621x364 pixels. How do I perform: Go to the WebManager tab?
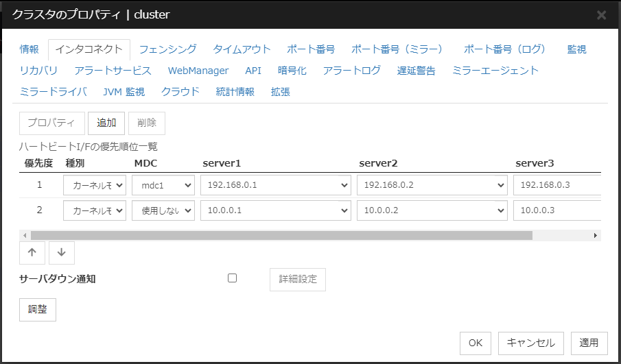198,71
